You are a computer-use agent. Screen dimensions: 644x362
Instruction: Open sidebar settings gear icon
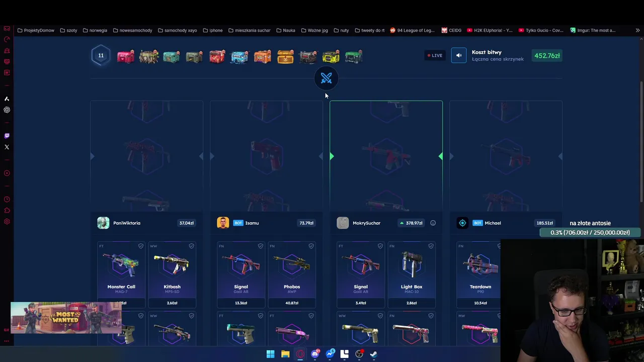click(7, 221)
